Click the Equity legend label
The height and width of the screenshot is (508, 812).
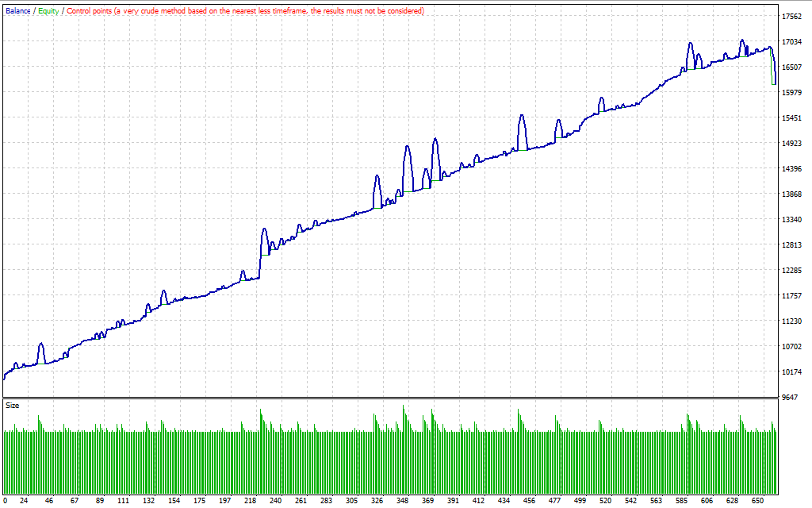coord(48,11)
